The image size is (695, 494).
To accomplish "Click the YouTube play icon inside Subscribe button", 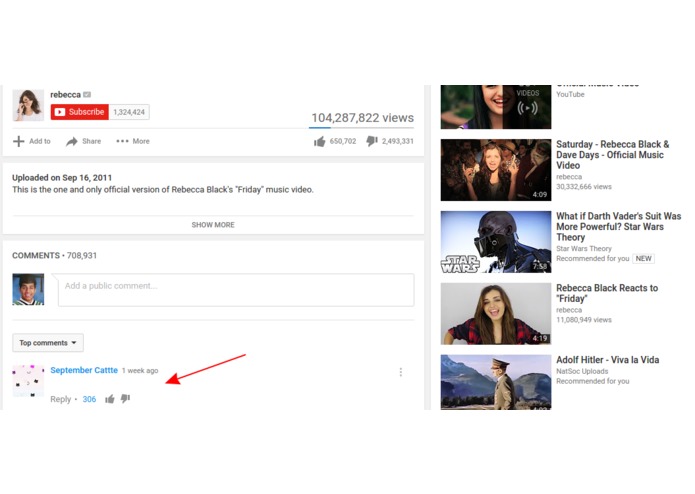I will click(60, 112).
